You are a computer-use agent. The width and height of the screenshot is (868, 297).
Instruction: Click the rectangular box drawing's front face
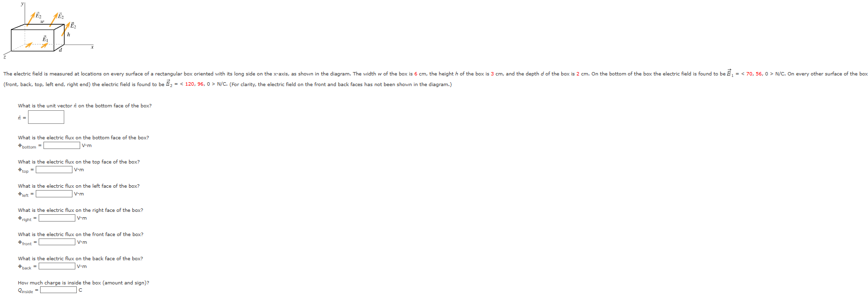click(32, 40)
